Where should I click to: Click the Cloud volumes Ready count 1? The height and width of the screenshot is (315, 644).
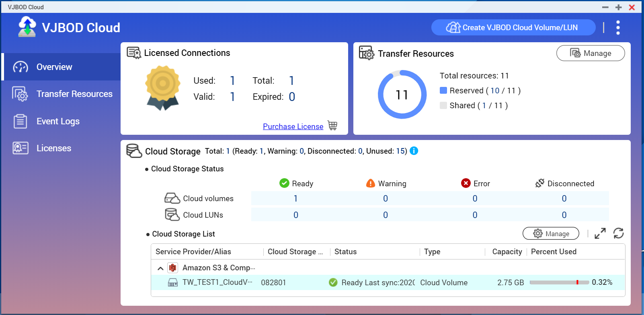pyautogui.click(x=295, y=198)
